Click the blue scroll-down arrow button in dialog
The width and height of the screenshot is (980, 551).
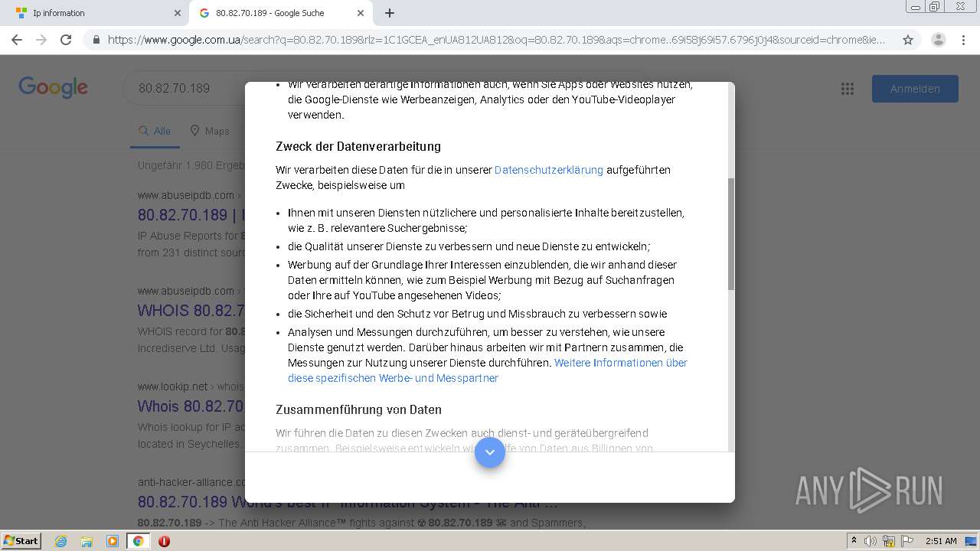click(x=490, y=452)
